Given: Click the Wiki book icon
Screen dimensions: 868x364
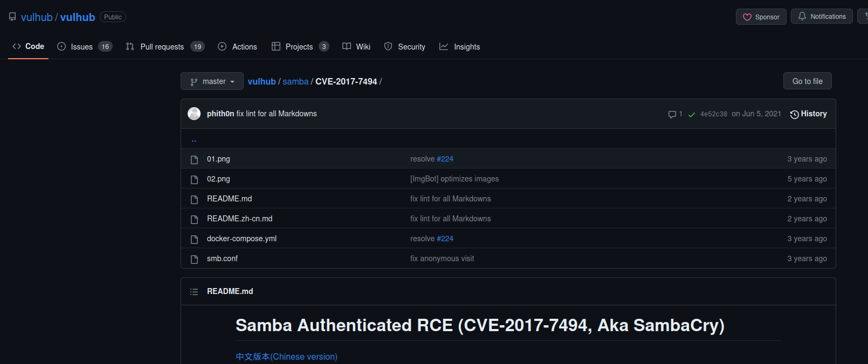Looking at the screenshot, I should 347,47.
